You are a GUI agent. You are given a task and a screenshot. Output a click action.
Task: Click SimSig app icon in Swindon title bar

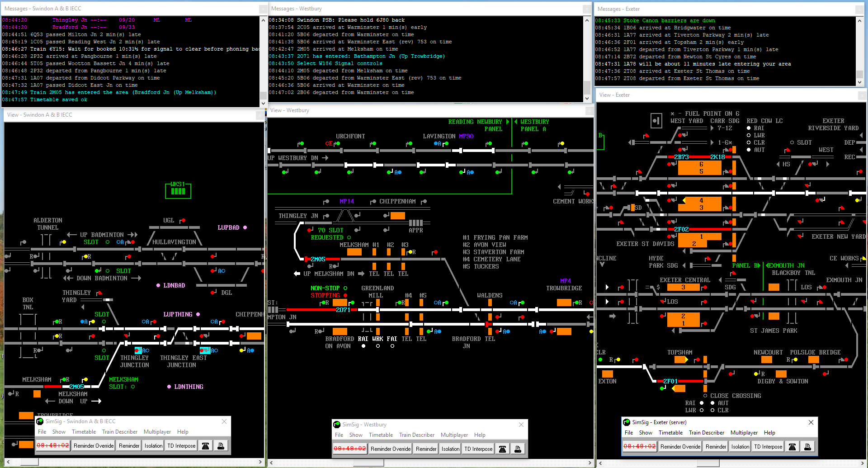click(x=40, y=421)
